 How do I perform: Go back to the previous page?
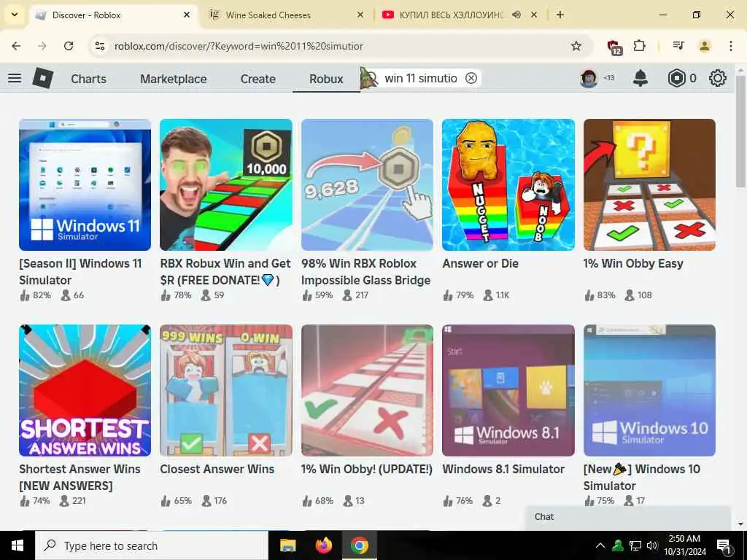[16, 46]
